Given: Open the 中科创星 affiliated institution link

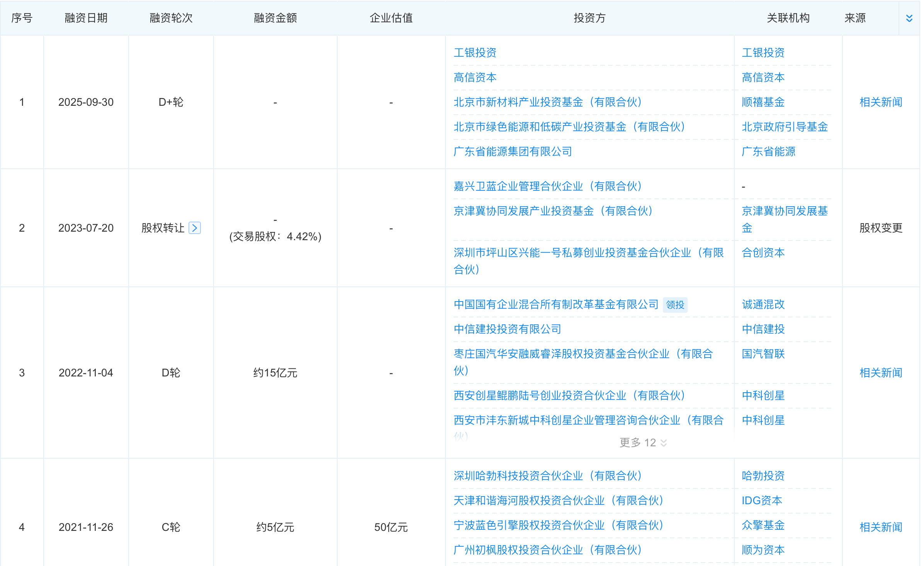Looking at the screenshot, I should [x=763, y=395].
